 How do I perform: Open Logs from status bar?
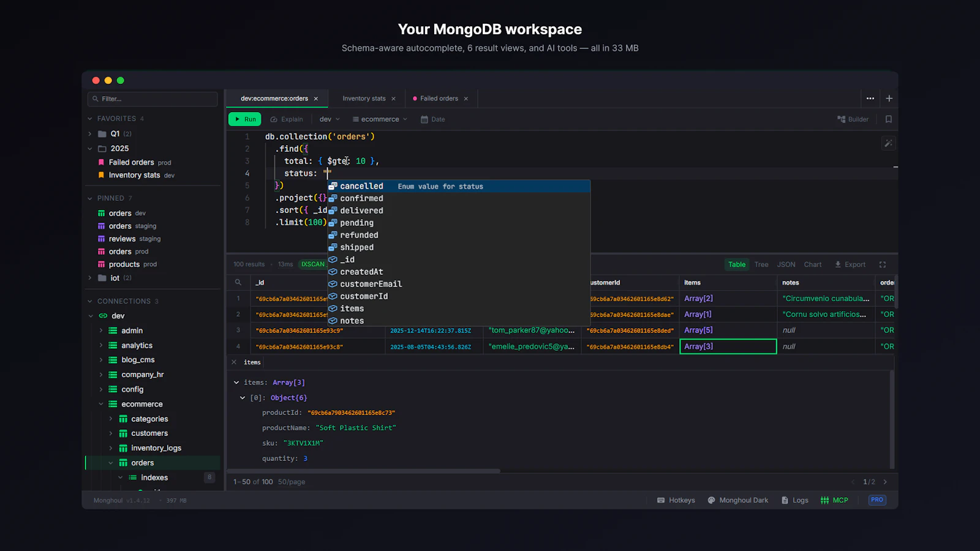tap(795, 500)
